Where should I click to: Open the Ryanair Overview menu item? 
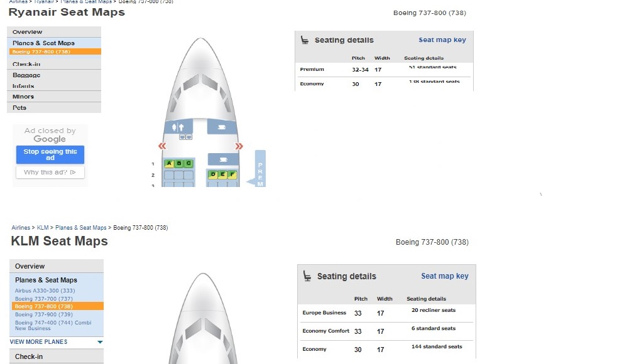[x=28, y=32]
